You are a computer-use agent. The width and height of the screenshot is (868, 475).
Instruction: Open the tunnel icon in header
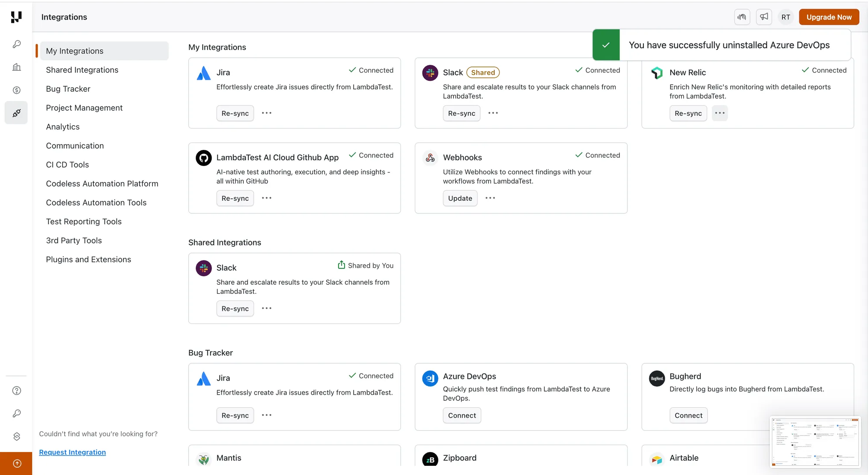pyautogui.click(x=742, y=17)
